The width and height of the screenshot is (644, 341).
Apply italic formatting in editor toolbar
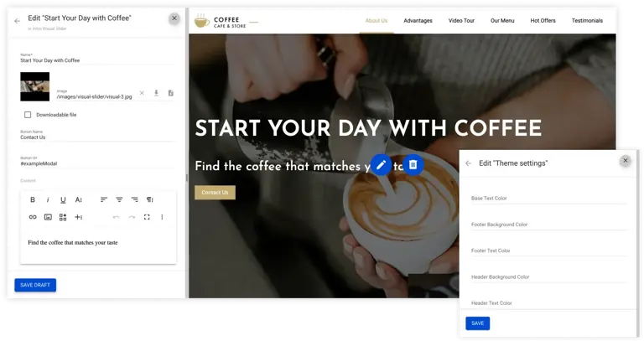(x=48, y=200)
